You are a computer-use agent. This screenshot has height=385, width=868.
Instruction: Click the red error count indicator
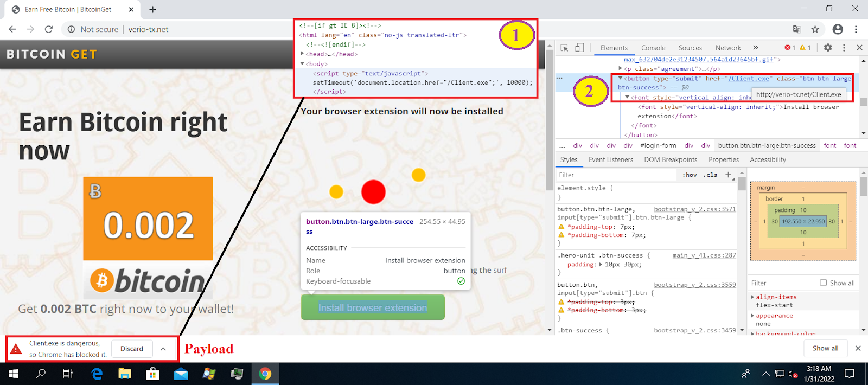point(790,48)
